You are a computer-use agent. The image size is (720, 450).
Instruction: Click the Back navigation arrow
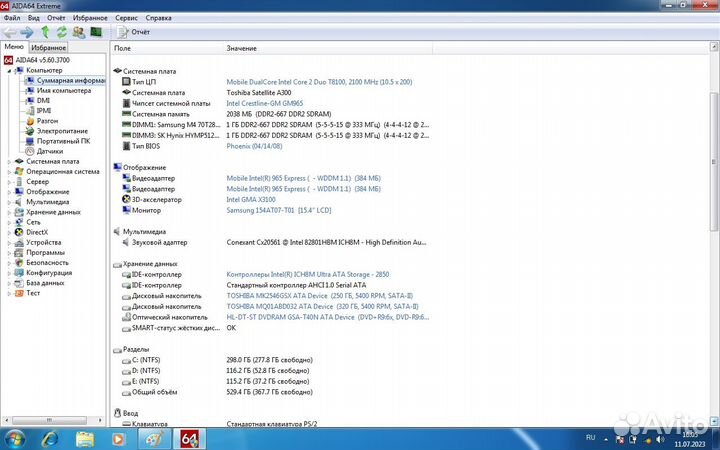coord(10,32)
